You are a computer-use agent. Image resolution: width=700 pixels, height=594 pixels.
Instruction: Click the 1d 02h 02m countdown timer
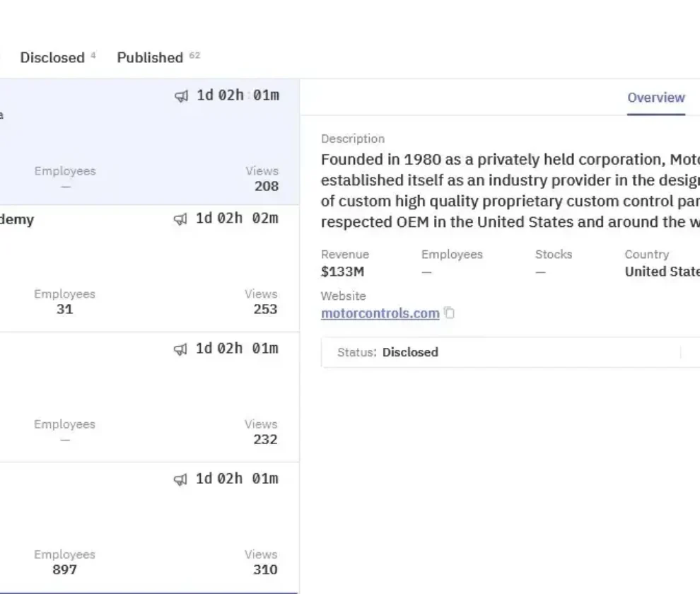pos(237,219)
